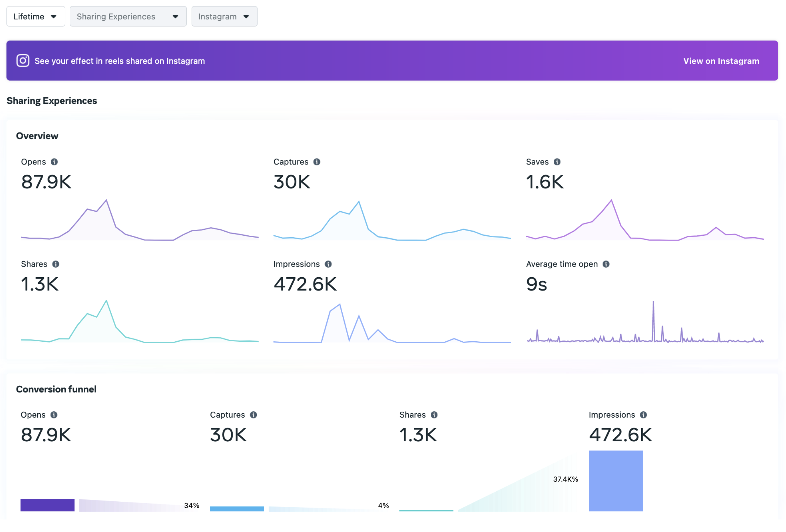Click the purple Opens funnel bar

[x=47, y=505]
